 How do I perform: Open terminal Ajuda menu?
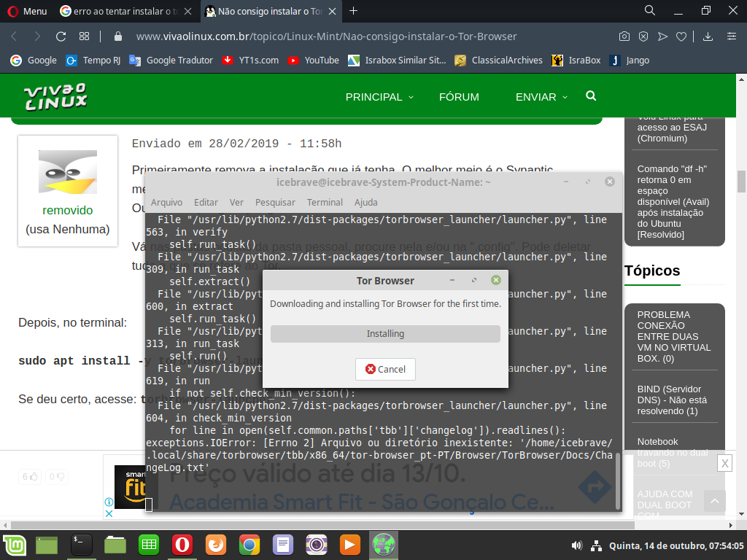(x=366, y=203)
